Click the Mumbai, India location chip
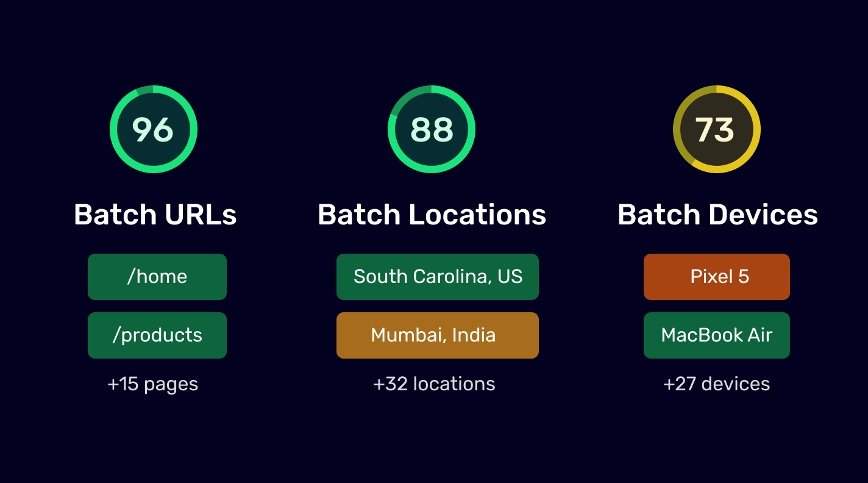868x483 pixels. pyautogui.click(x=437, y=335)
